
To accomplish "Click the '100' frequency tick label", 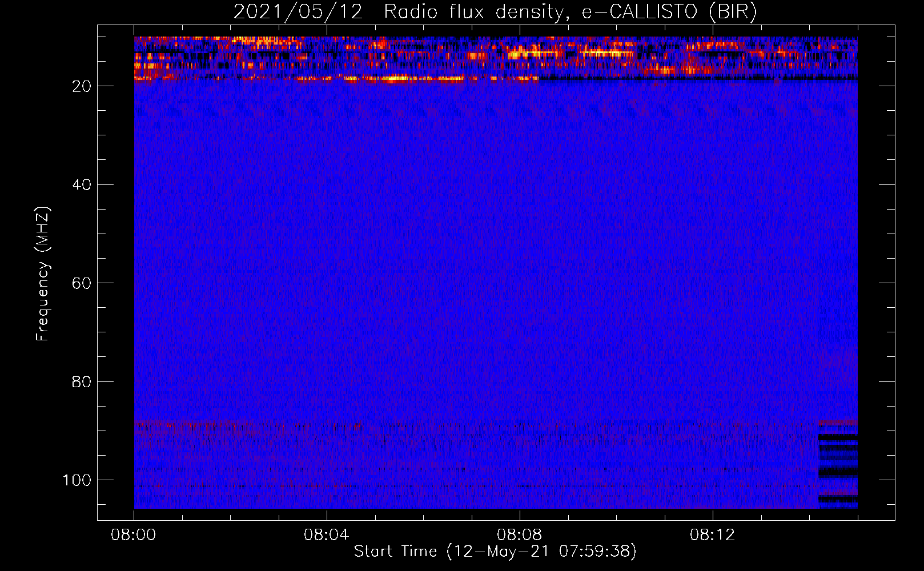I will (78, 480).
